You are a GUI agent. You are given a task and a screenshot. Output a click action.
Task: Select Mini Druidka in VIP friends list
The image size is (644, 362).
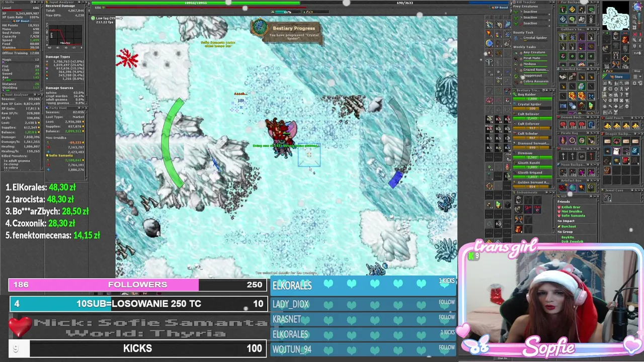click(572, 211)
